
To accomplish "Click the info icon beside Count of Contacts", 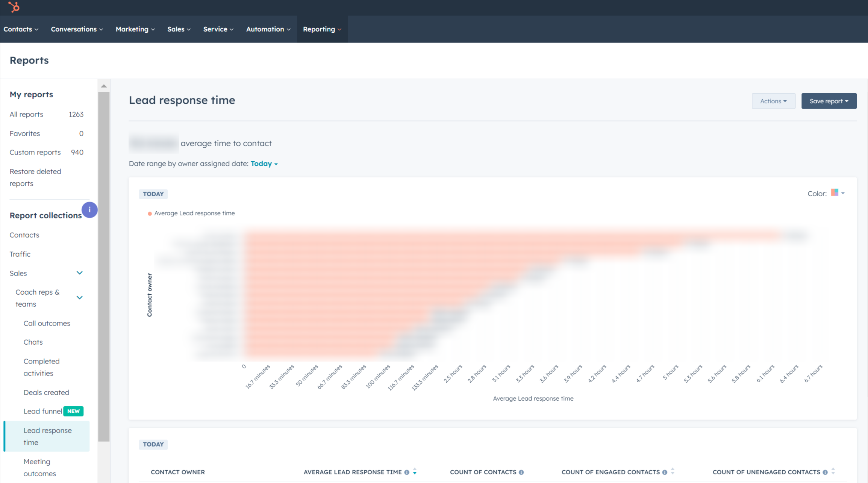I will [521, 472].
